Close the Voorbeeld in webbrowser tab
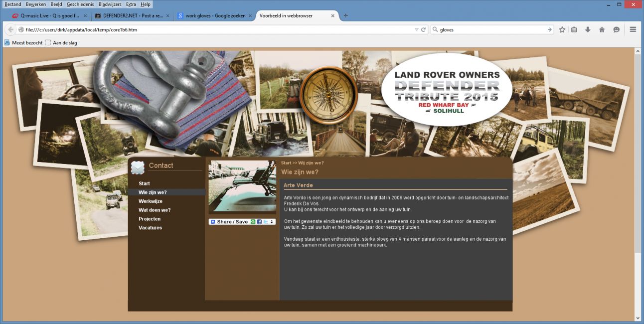Viewport: 644px width, 324px height. tap(333, 15)
